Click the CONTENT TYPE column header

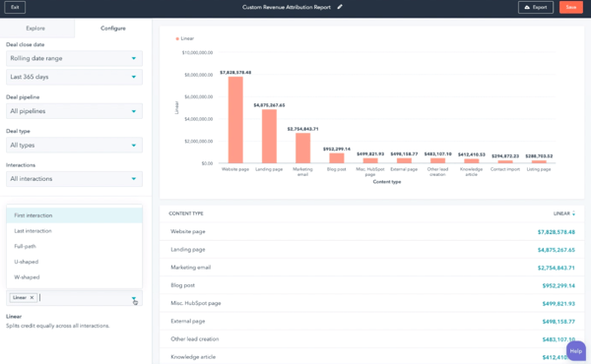click(186, 213)
